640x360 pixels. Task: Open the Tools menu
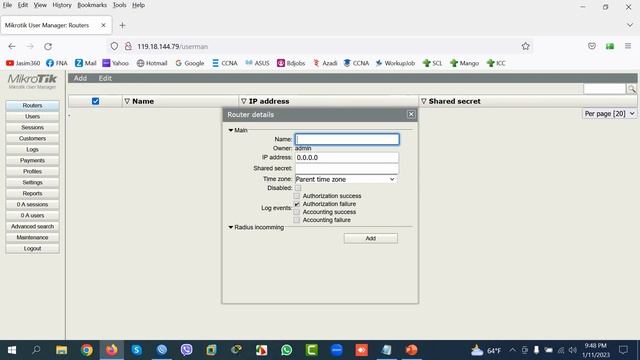click(120, 5)
